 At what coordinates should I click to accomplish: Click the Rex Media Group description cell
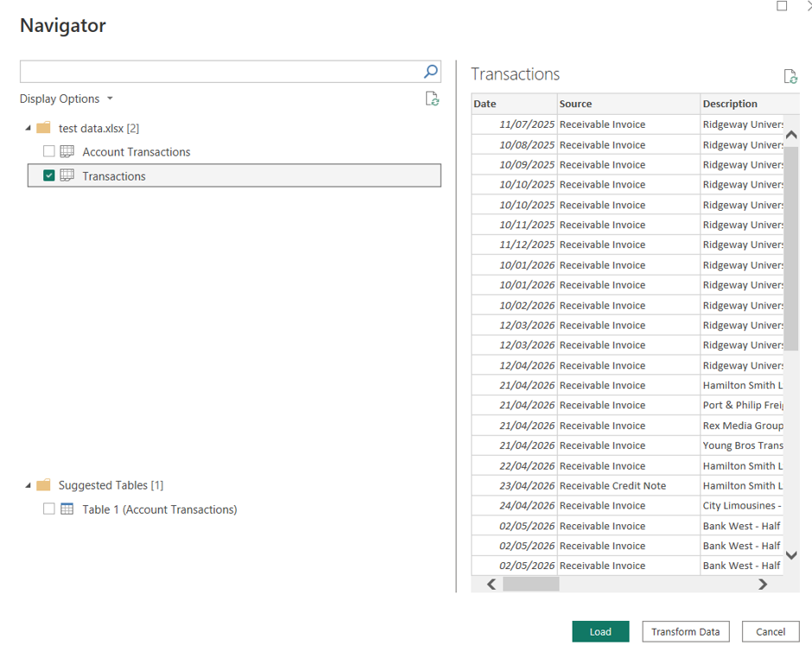pyautogui.click(x=742, y=425)
